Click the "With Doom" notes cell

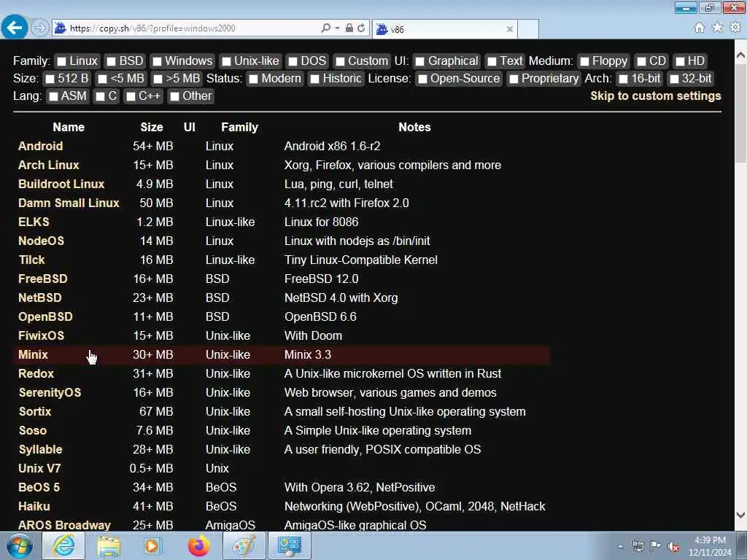click(313, 335)
